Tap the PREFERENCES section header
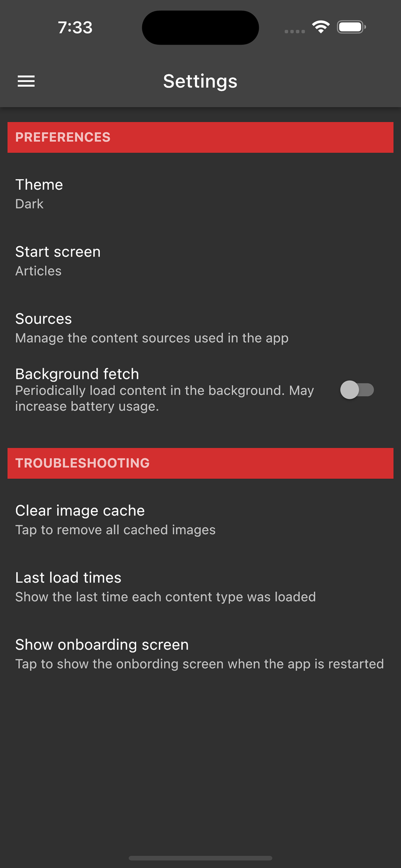 coord(200,137)
